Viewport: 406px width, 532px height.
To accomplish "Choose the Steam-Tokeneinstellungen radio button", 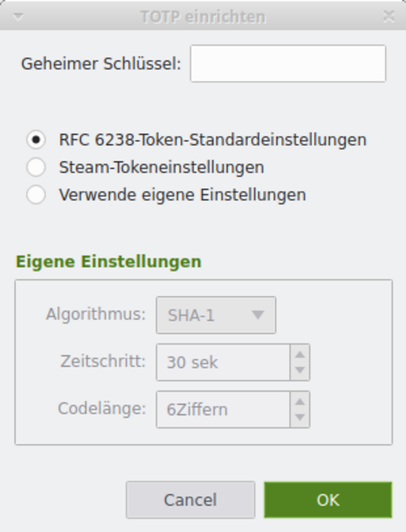I will click(36, 167).
